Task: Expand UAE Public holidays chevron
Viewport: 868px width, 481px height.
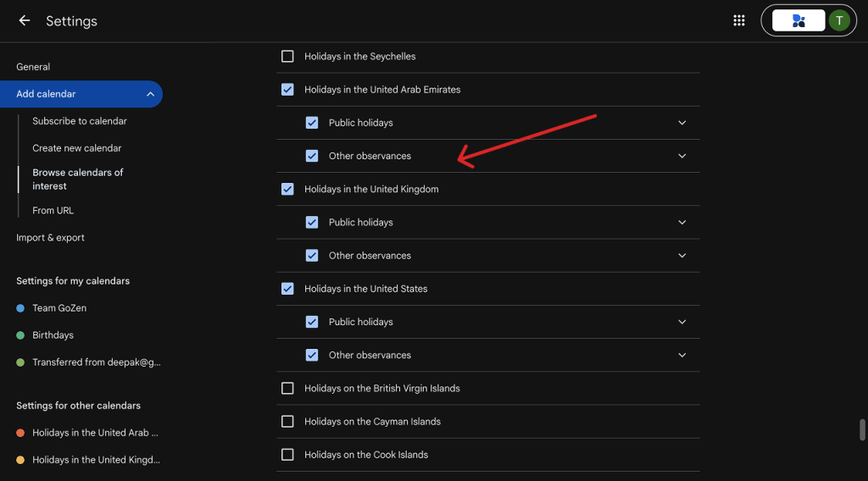Action: coord(682,123)
